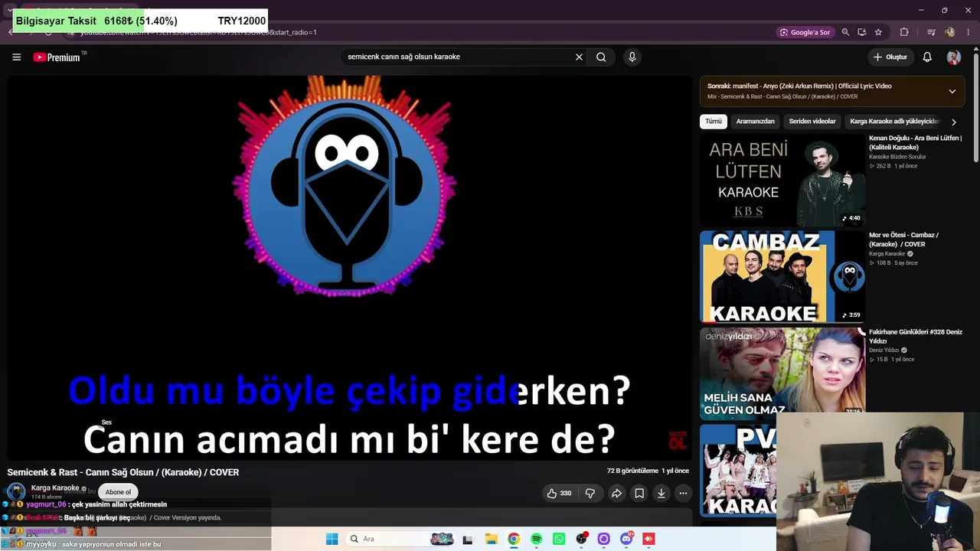Click the install app icon in address bar

[861, 32]
